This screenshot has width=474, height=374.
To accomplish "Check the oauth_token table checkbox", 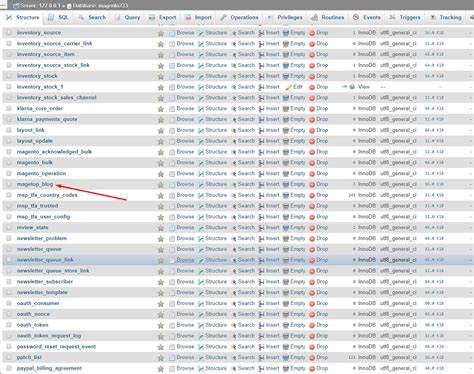I will (9, 325).
